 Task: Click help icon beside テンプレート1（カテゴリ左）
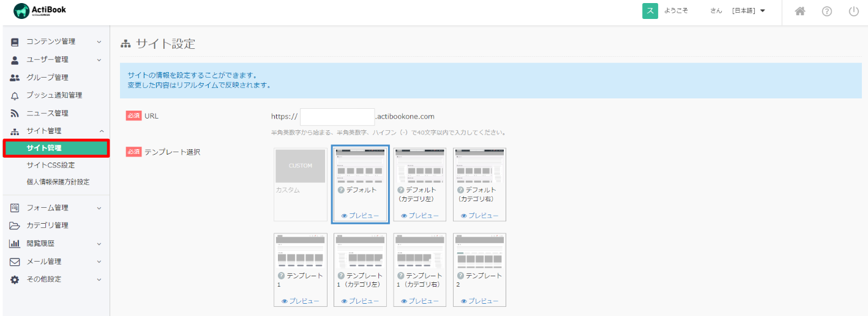[x=341, y=276]
